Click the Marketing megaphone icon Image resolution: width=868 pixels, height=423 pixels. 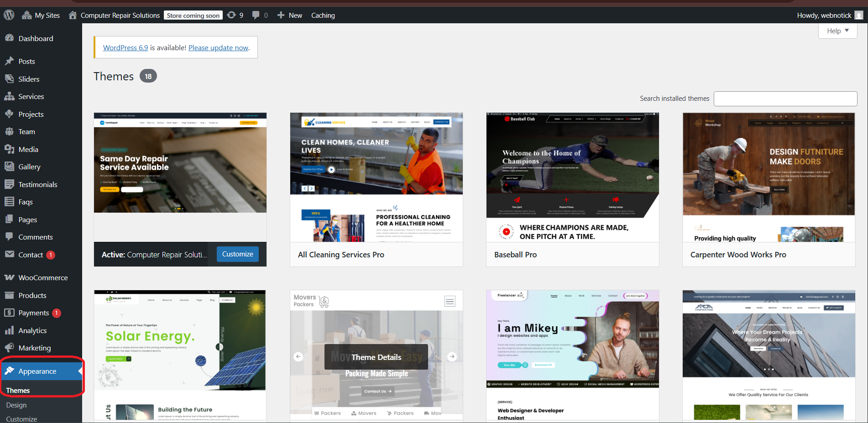(x=9, y=348)
